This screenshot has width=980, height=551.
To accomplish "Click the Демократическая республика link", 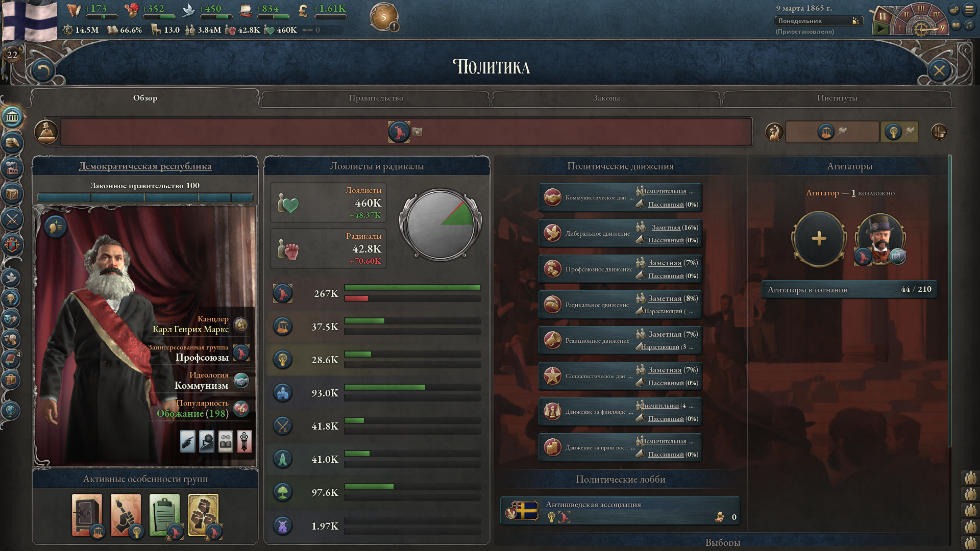I will [x=145, y=166].
